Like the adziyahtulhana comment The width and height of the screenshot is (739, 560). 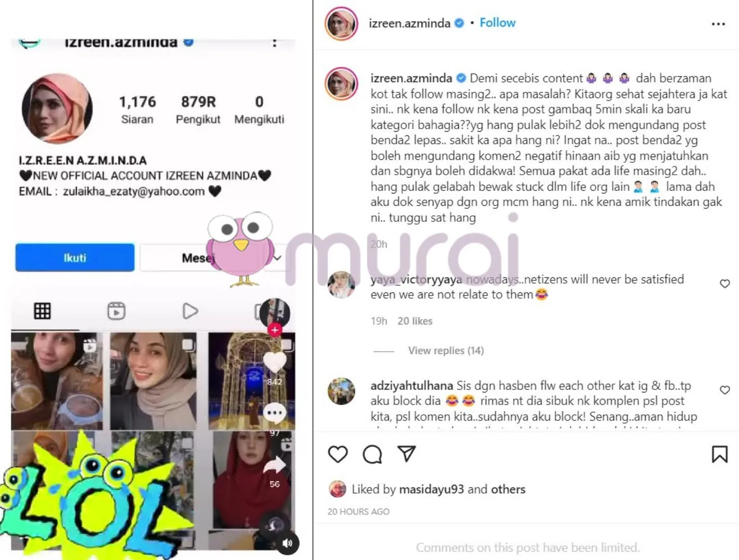coord(725,390)
